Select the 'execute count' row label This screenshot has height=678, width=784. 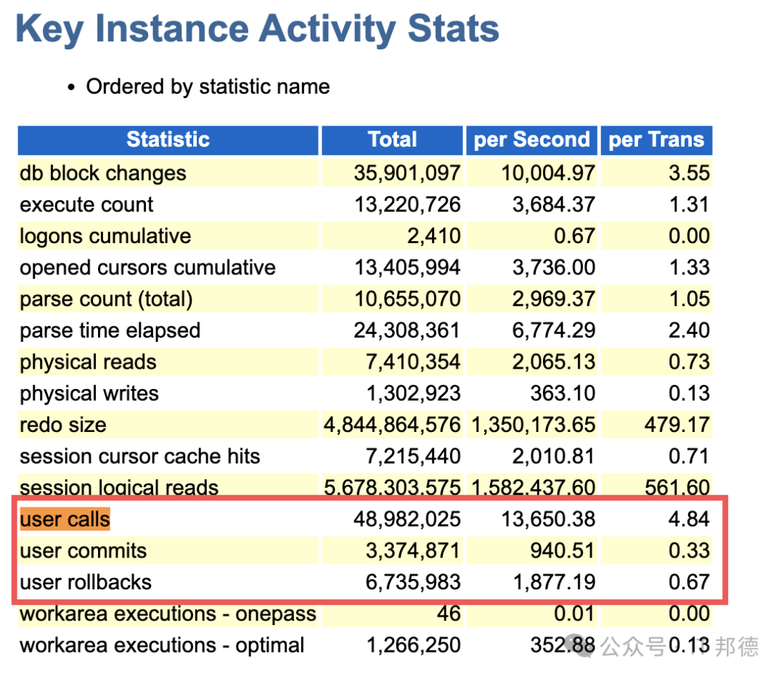point(86,205)
